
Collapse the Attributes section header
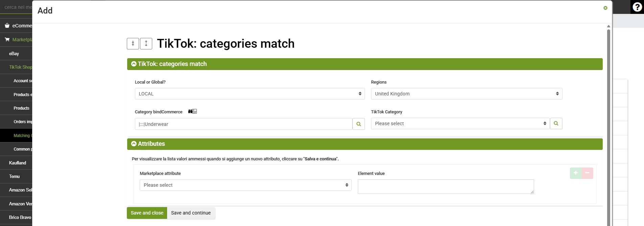point(365,144)
